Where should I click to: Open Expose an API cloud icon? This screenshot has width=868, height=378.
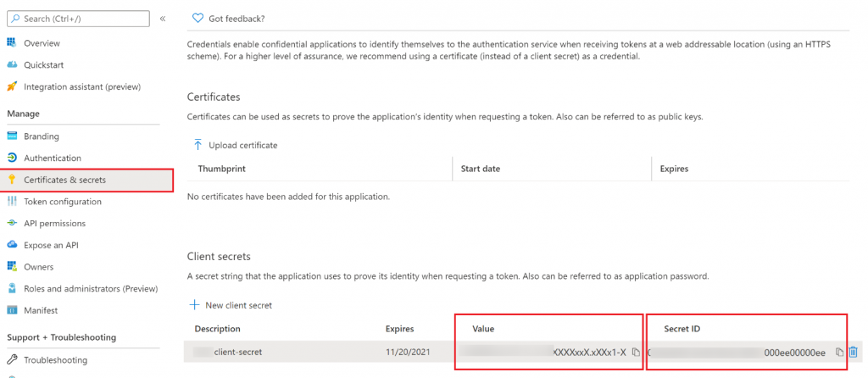coord(12,245)
